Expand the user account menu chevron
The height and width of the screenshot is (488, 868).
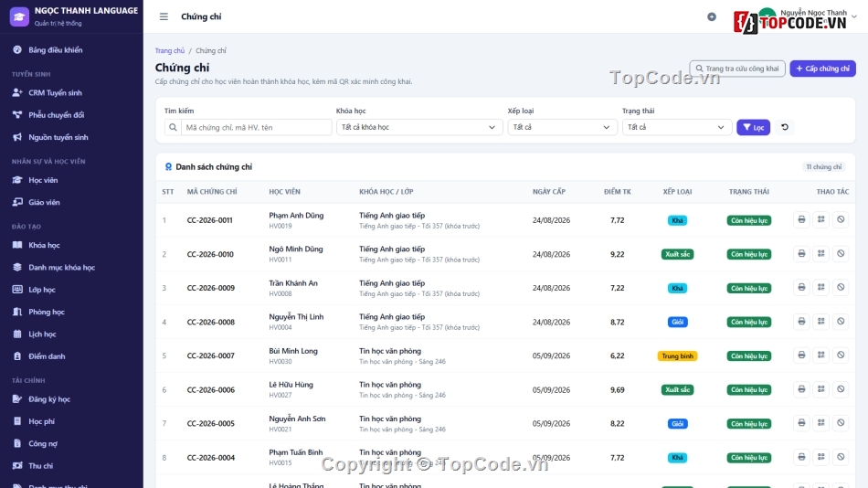pos(854,16)
